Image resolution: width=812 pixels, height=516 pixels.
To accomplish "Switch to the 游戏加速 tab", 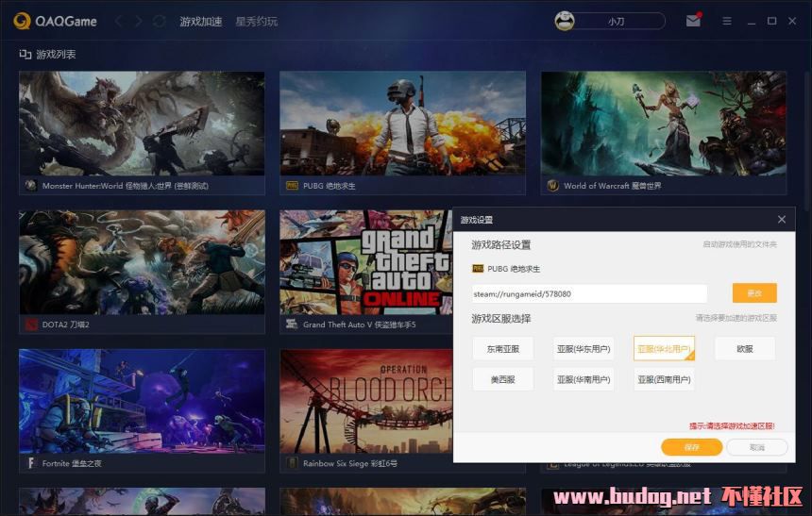I will (201, 21).
